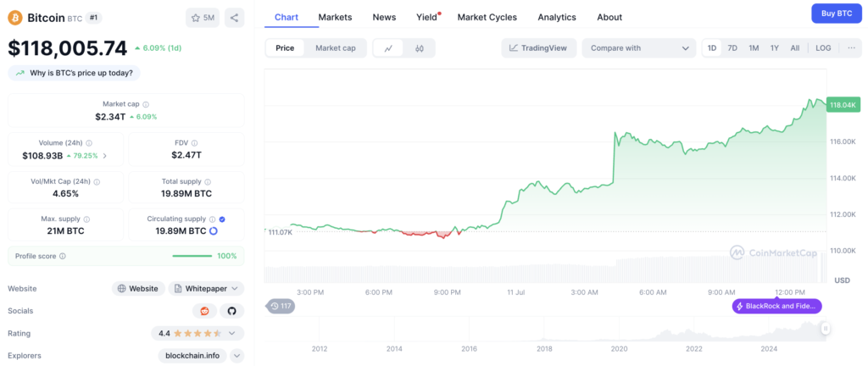Switch chart to Market cap view
Screen dimensions: 868x366
[x=336, y=48]
